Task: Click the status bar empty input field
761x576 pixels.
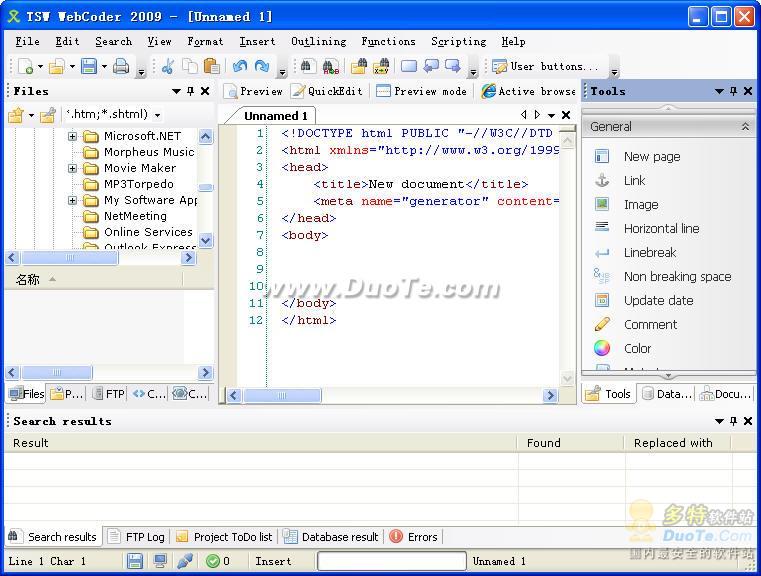Action: point(392,561)
